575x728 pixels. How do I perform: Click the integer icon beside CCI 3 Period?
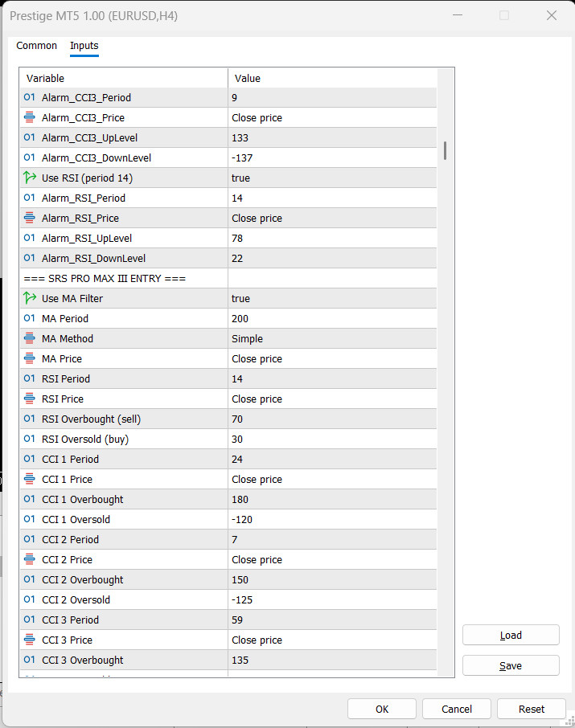pyautogui.click(x=29, y=620)
